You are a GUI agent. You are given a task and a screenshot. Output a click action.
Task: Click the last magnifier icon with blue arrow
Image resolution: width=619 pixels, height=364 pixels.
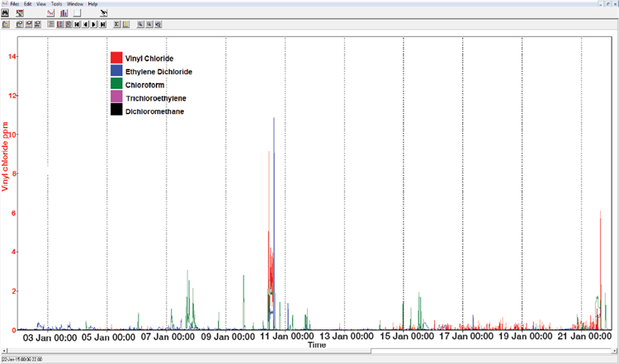point(158,25)
